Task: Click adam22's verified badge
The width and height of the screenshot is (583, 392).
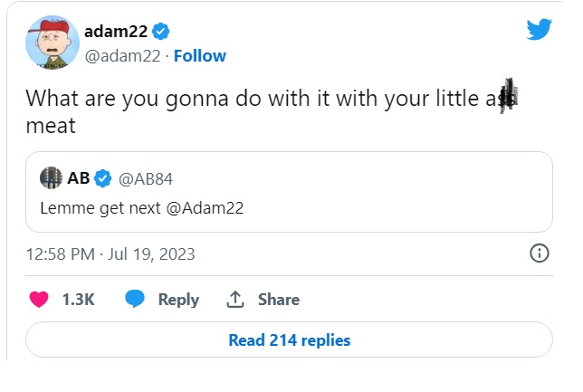Action: [x=160, y=33]
